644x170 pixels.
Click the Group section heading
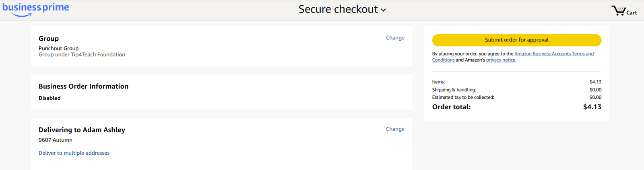point(49,39)
